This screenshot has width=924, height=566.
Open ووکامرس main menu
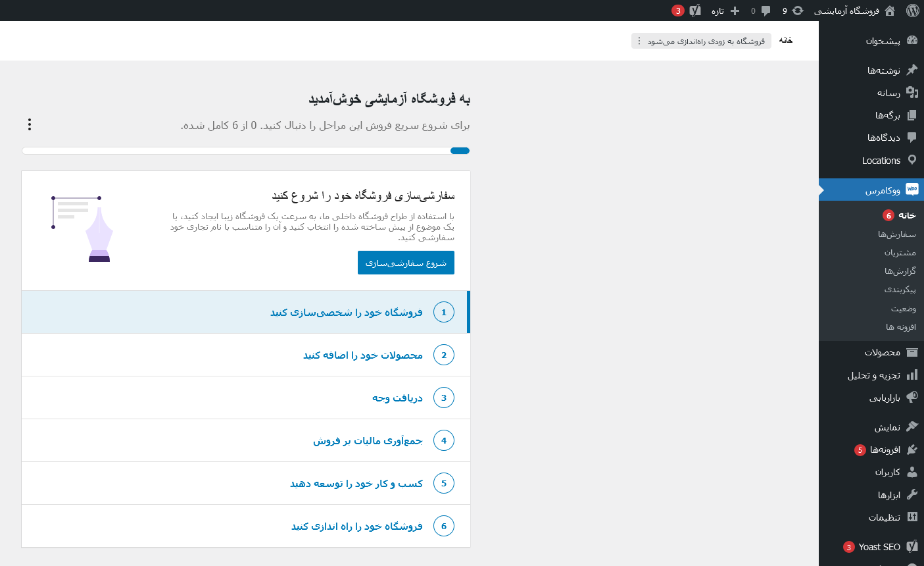(x=871, y=190)
